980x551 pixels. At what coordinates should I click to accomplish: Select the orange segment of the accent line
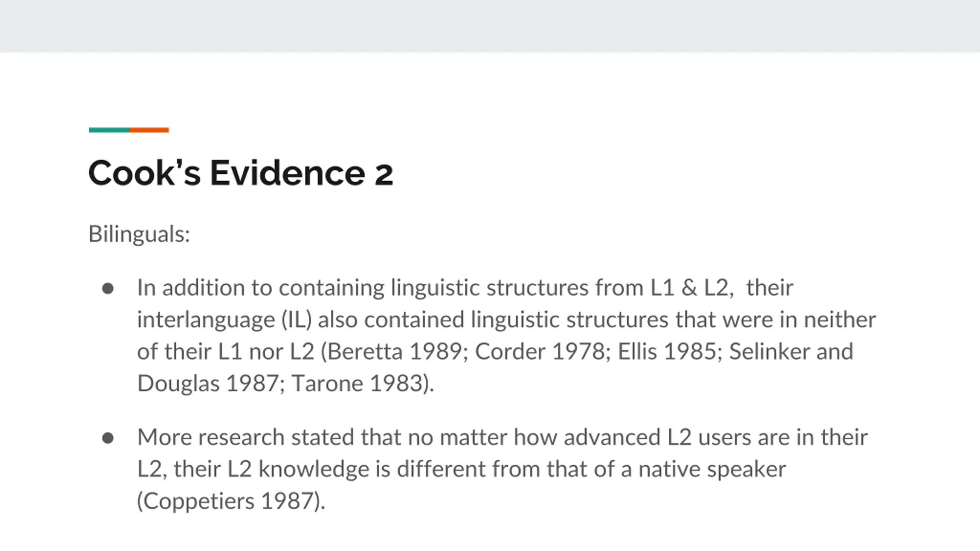(x=149, y=130)
